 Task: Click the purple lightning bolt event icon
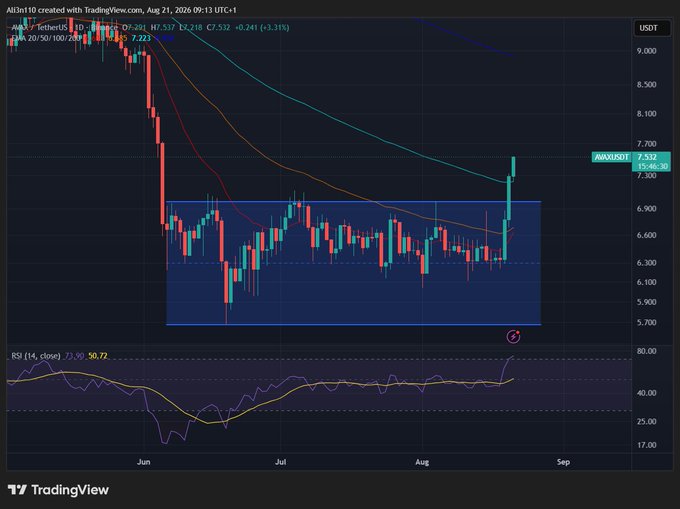pyautogui.click(x=513, y=336)
